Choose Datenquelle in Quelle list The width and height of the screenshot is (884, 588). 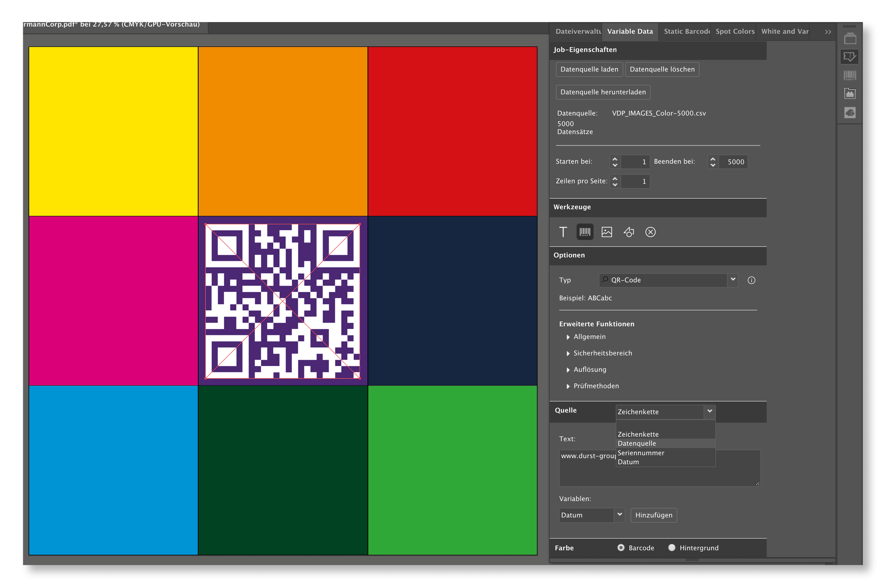pyautogui.click(x=665, y=443)
